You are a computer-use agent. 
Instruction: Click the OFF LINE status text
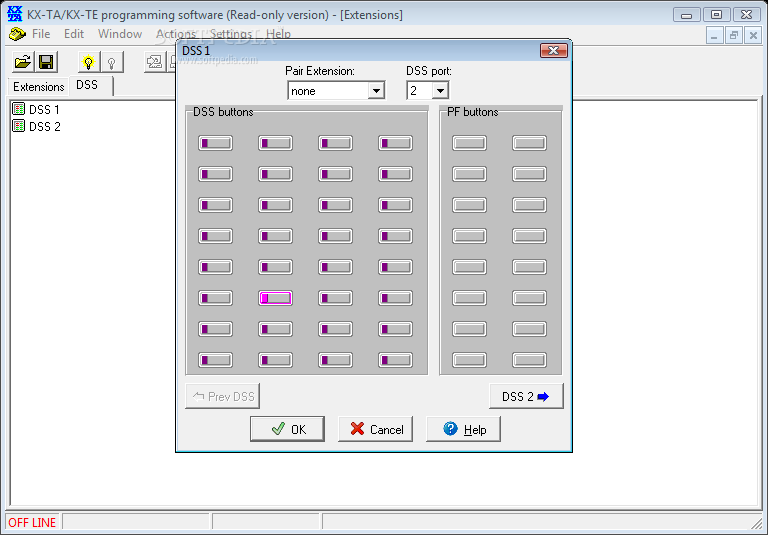click(32, 523)
